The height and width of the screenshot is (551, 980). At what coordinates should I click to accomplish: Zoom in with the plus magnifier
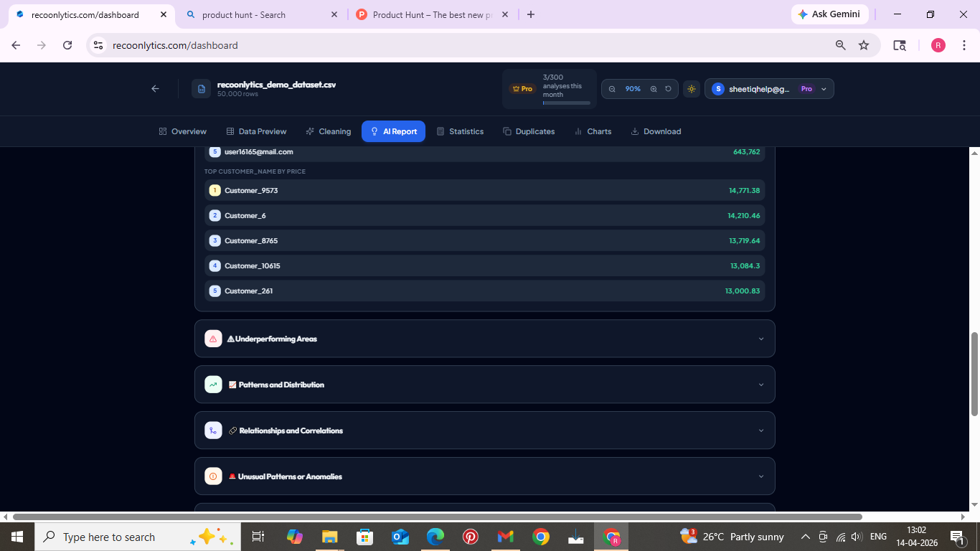click(x=654, y=89)
